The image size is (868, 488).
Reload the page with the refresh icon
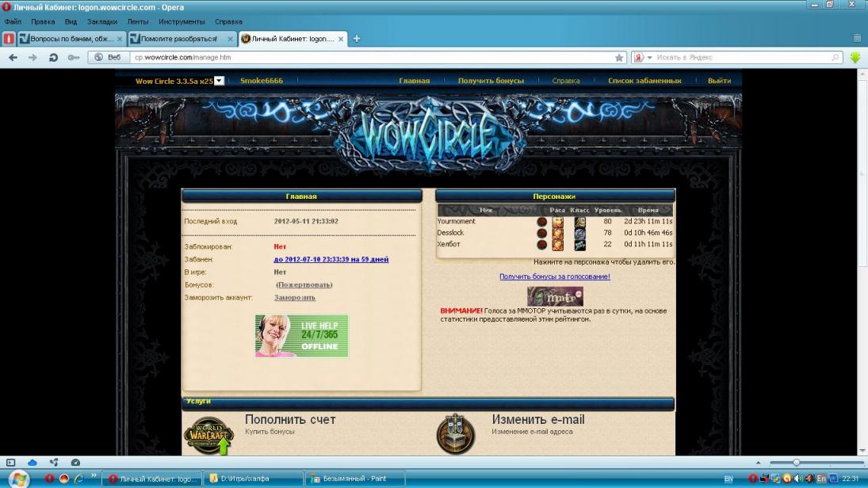pyautogui.click(x=53, y=58)
